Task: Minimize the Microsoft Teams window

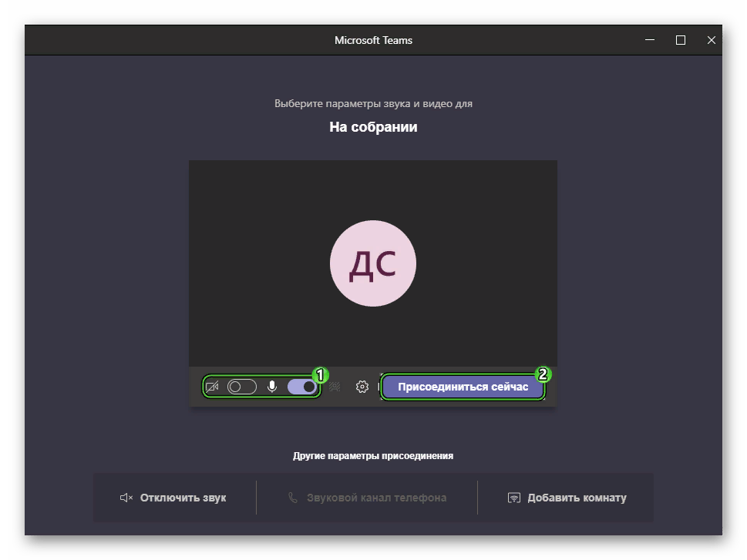Action: pos(650,40)
